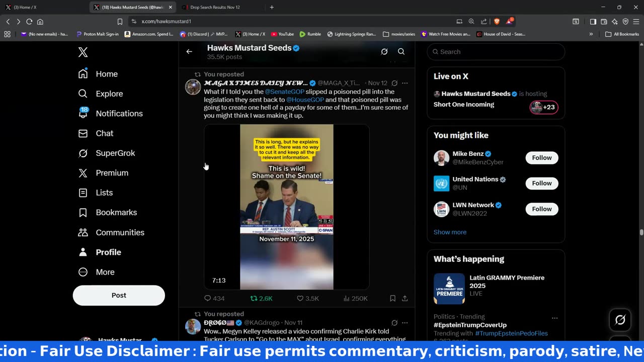Open Premium in the sidebar
The image size is (644, 362).
pos(103,173)
